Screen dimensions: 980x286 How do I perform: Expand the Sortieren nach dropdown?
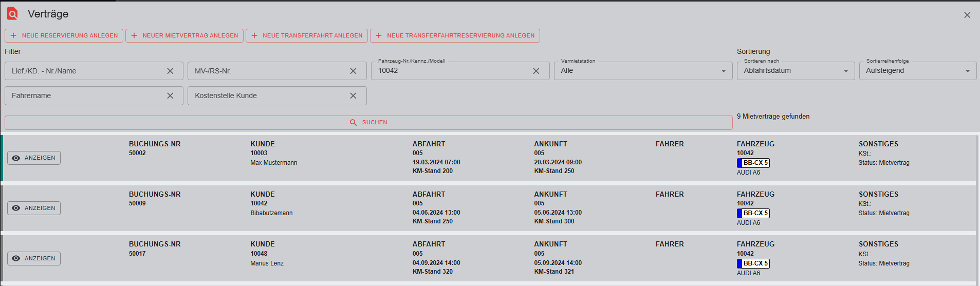pos(796,71)
